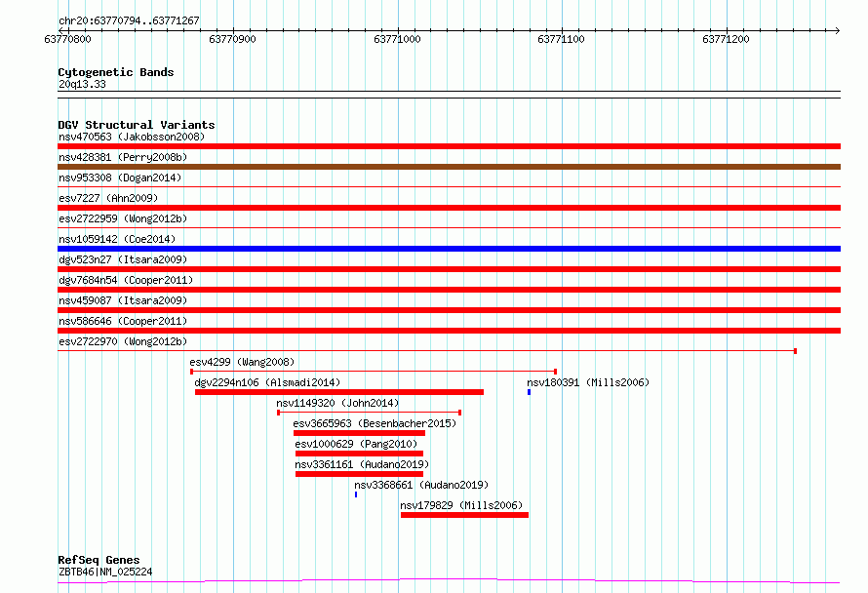Select the red esv1000629 variant bar
The image size is (868, 593).
359,454
